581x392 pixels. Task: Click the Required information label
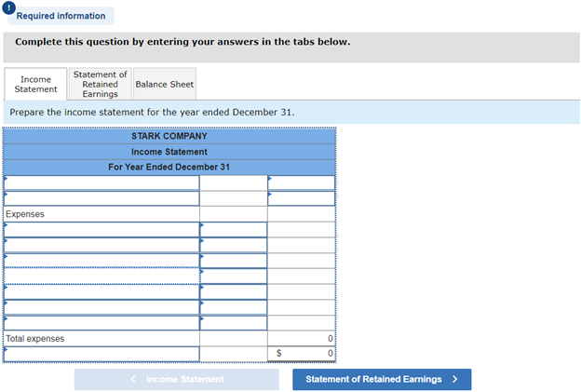click(61, 16)
